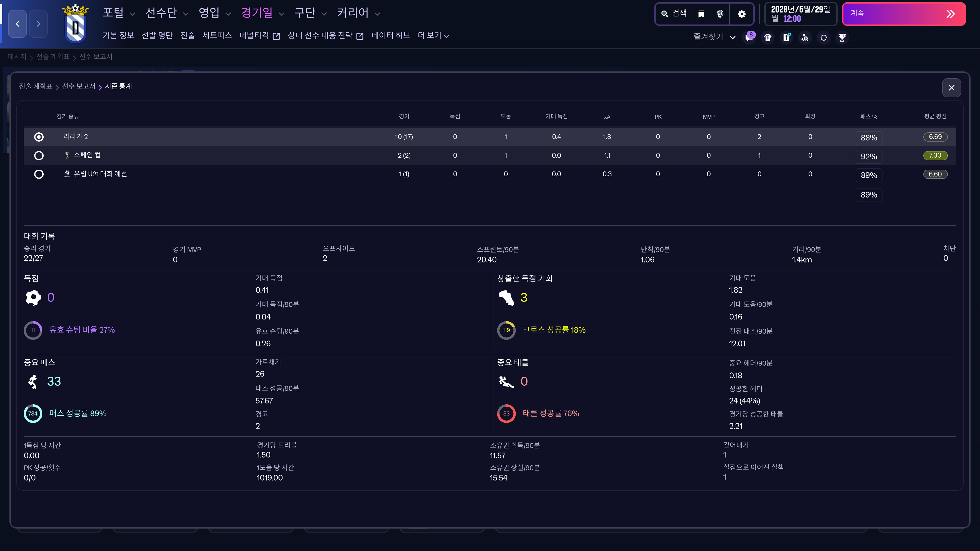Open the player search scouting icon
This screenshot has width=980, height=551.
point(805,37)
